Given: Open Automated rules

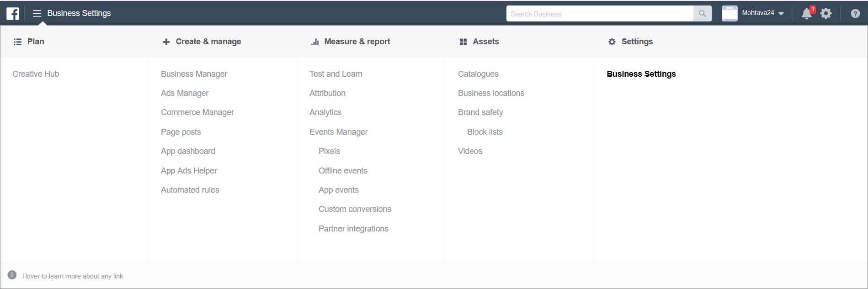Looking at the screenshot, I should [190, 190].
